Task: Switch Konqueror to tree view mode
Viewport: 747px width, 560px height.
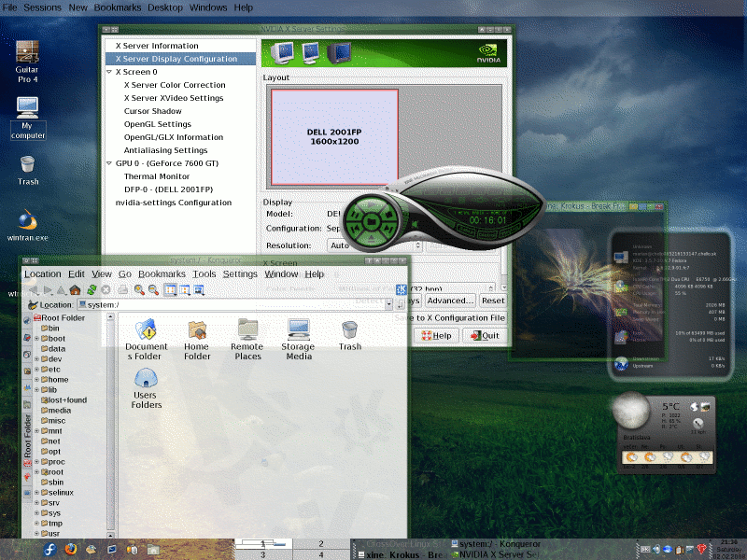Action: [x=185, y=289]
